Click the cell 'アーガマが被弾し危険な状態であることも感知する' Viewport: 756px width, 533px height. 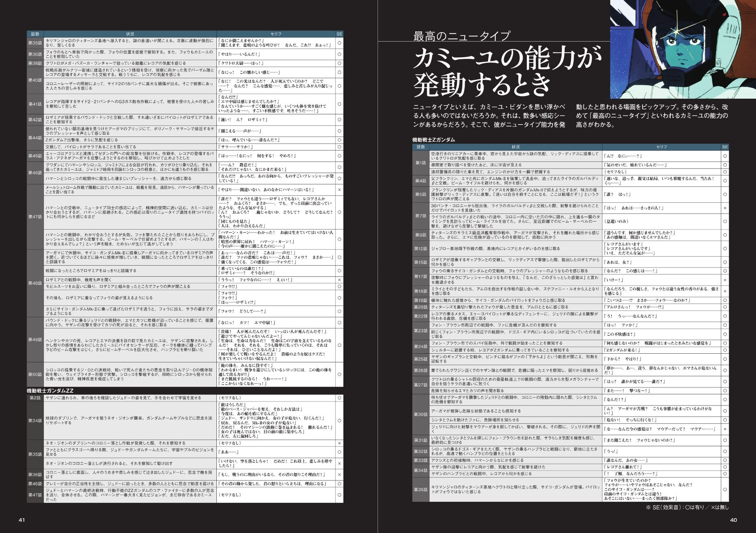tap(516, 411)
